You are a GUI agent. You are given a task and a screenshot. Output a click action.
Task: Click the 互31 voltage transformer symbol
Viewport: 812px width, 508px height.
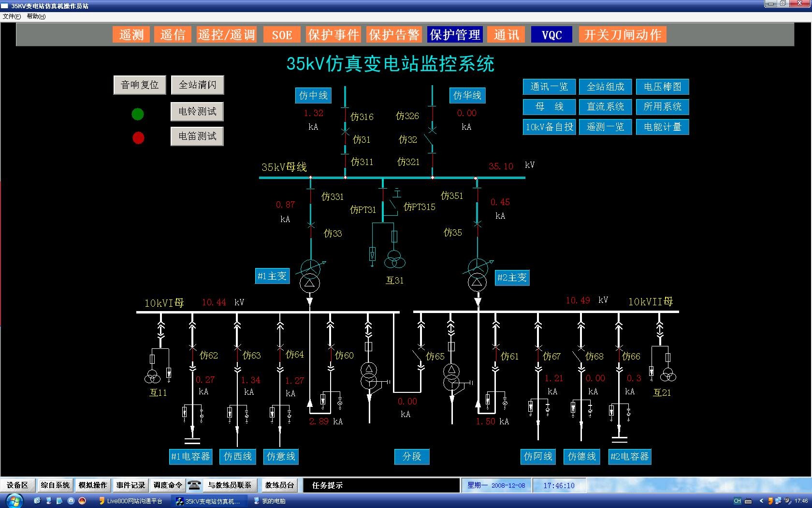[x=394, y=260]
